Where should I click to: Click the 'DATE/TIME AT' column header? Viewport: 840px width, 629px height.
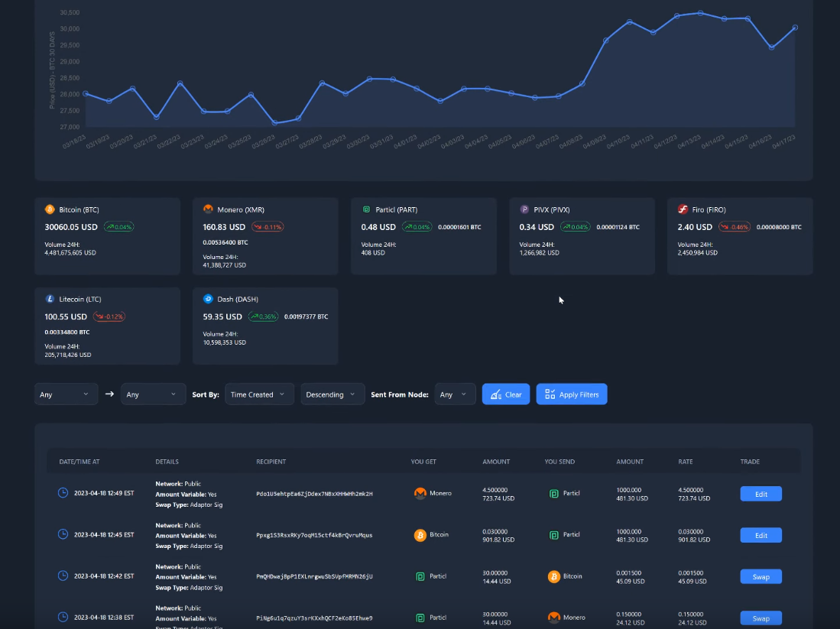click(79, 462)
